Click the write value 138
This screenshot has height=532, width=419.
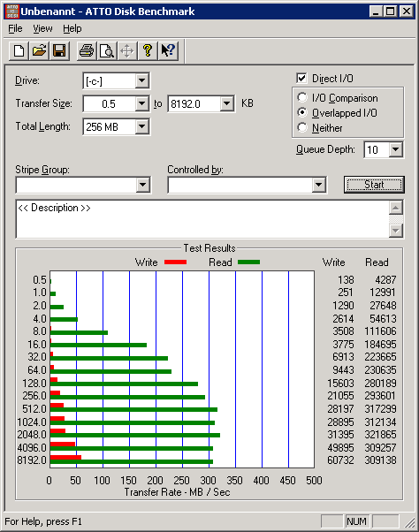346,280
